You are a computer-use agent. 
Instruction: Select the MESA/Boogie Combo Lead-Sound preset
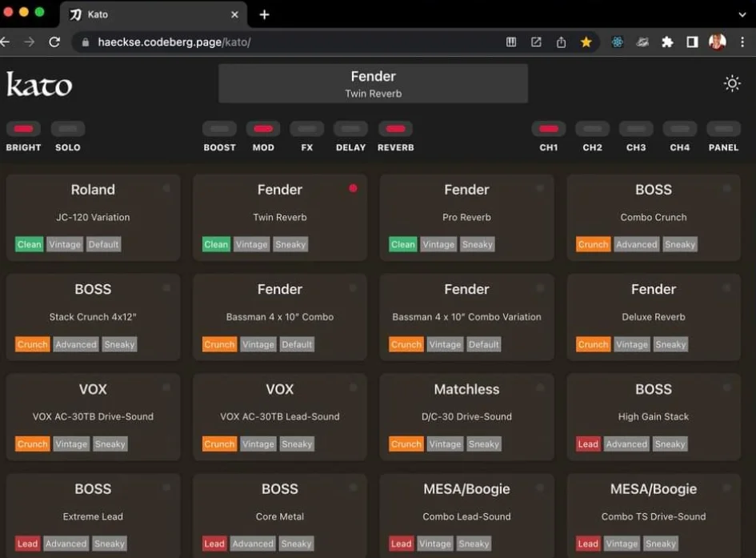coord(466,516)
